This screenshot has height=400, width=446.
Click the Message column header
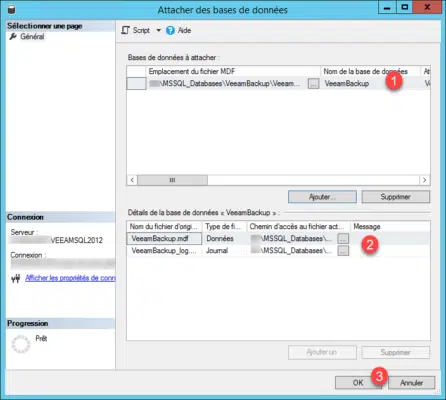390,227
